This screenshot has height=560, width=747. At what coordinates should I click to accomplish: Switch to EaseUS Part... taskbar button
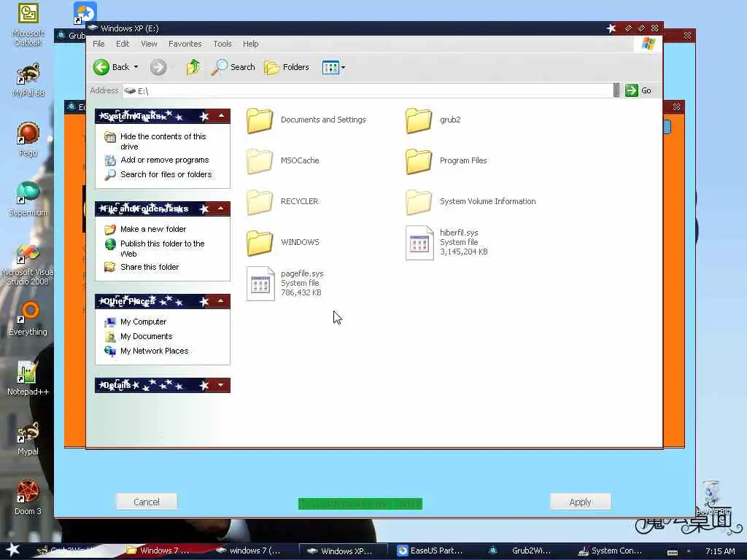(430, 551)
